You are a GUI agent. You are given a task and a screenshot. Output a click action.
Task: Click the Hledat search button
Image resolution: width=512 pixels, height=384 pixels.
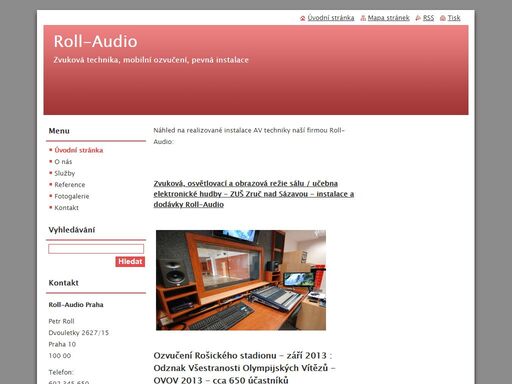130,261
